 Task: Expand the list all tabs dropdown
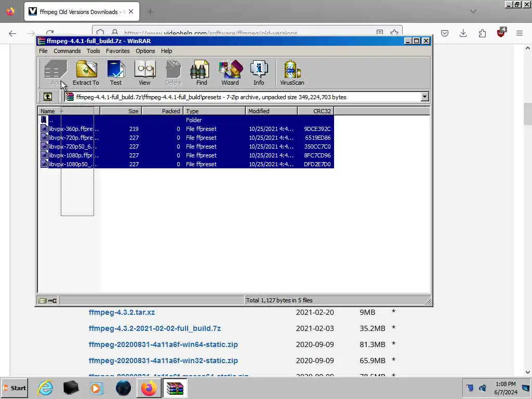[473, 11]
